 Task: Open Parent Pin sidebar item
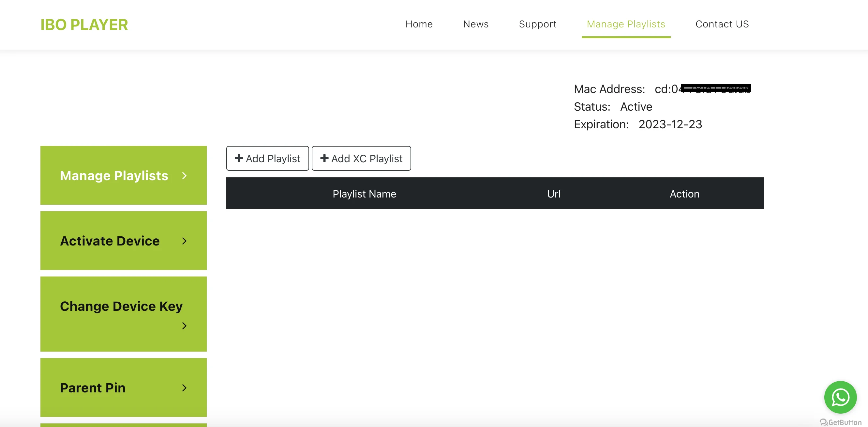coord(93,388)
